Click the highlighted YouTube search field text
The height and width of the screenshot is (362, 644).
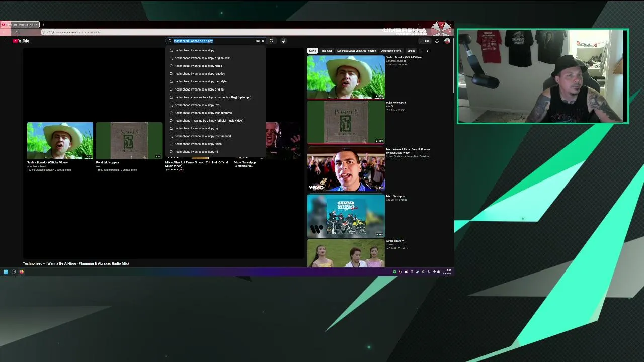(x=193, y=41)
